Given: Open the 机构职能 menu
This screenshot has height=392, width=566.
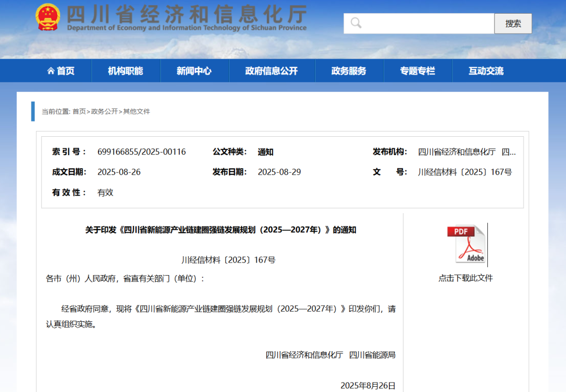Looking at the screenshot, I should (126, 71).
